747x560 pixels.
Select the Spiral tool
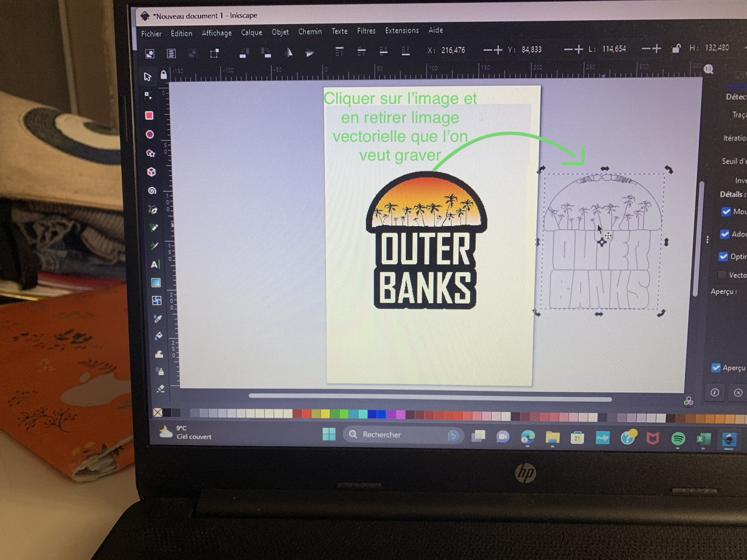[x=152, y=191]
